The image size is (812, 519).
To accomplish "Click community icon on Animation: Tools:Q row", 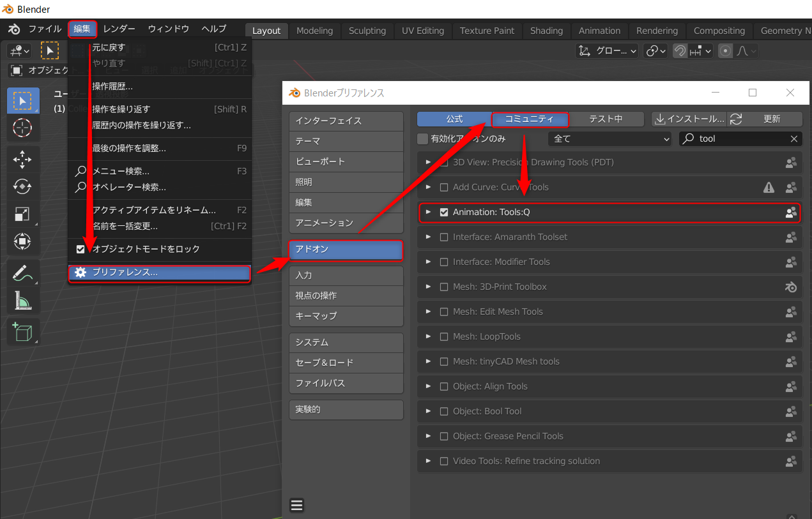I will pos(791,213).
